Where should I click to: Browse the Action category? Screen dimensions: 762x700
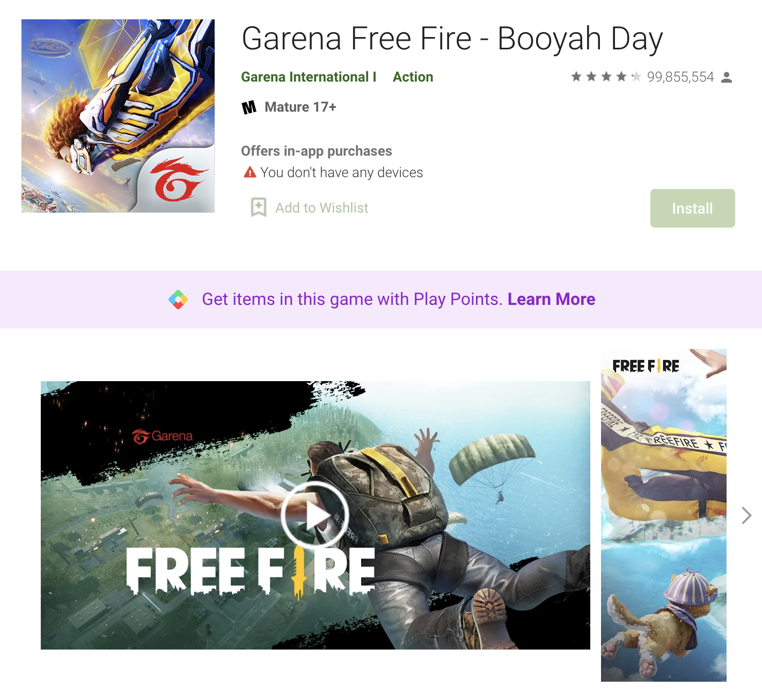click(413, 77)
